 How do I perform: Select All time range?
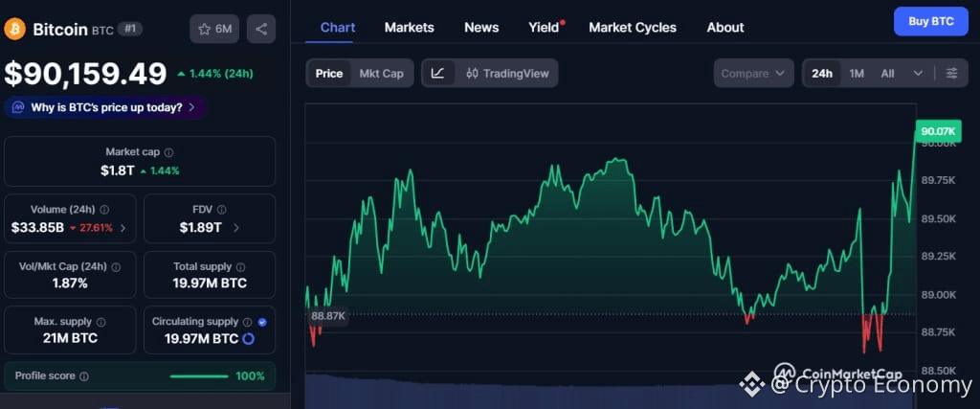(887, 73)
